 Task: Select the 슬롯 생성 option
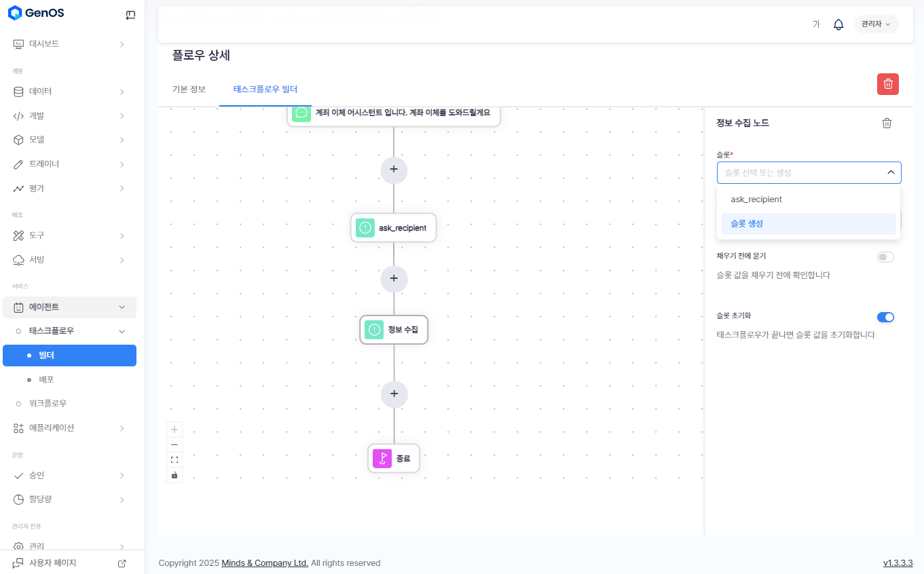(x=747, y=224)
